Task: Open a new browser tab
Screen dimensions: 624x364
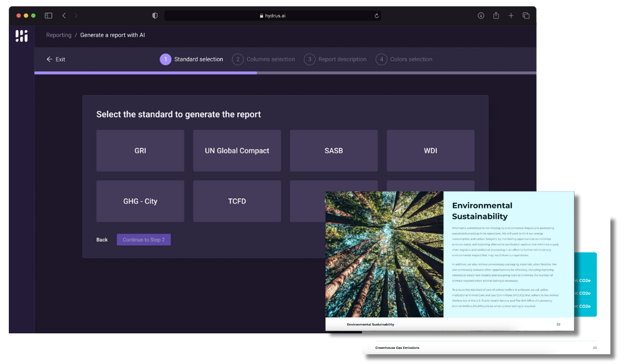Action: 511,16
